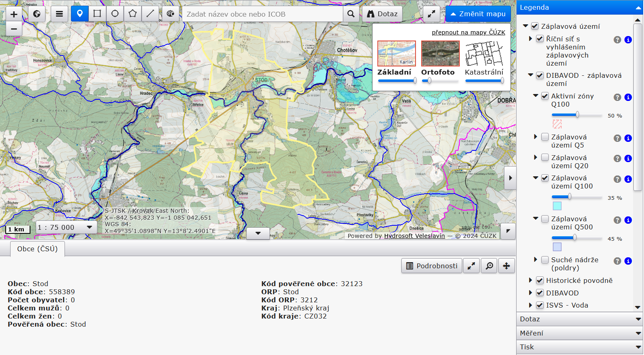Screen dimensions: 644x355
Task: Open info for Aktivní zóny Q100
Action: [x=628, y=97]
